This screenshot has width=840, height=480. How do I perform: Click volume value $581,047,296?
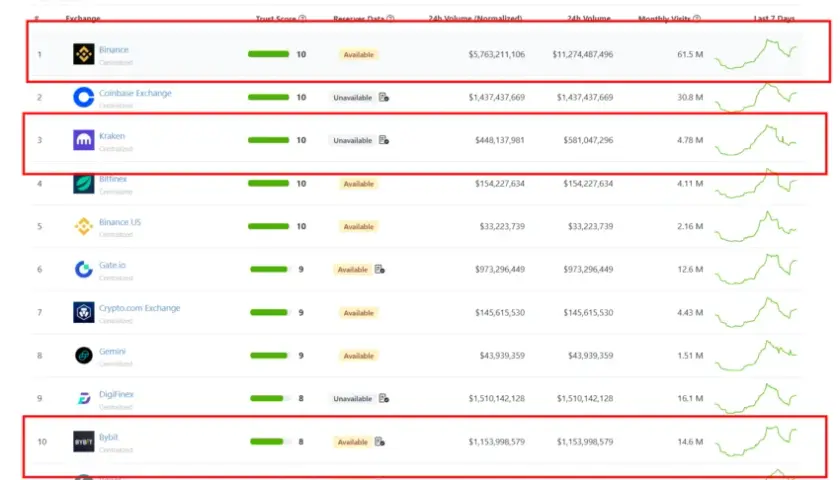(588, 140)
